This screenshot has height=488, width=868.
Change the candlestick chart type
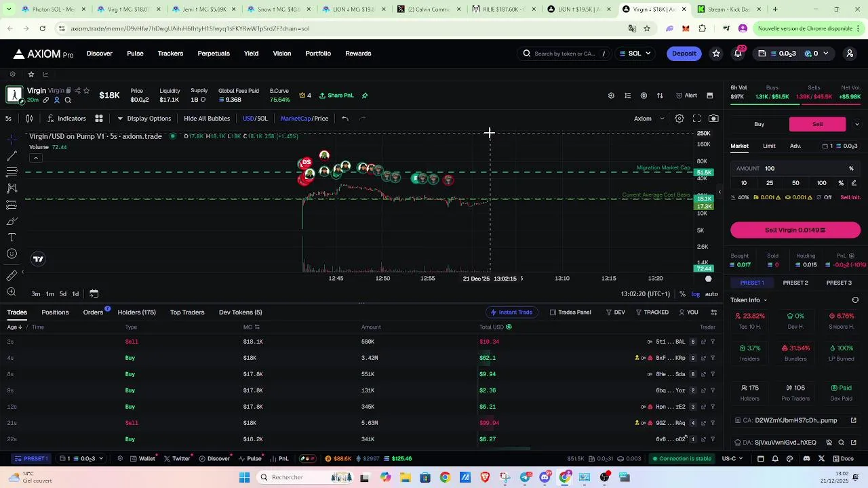tap(29, 119)
